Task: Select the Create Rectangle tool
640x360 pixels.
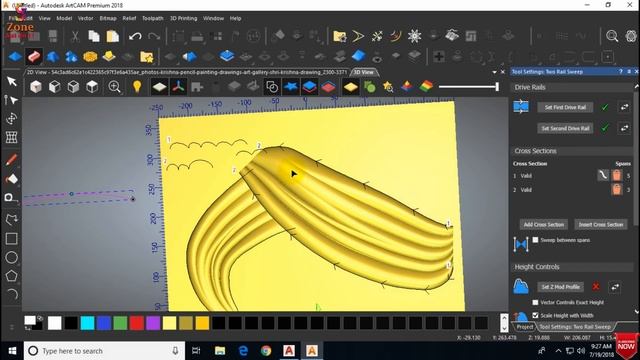Action: click(11, 238)
